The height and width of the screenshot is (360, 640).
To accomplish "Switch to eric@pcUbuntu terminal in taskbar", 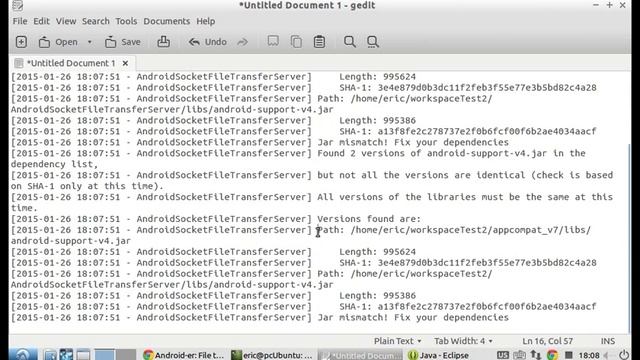I will (x=271, y=355).
